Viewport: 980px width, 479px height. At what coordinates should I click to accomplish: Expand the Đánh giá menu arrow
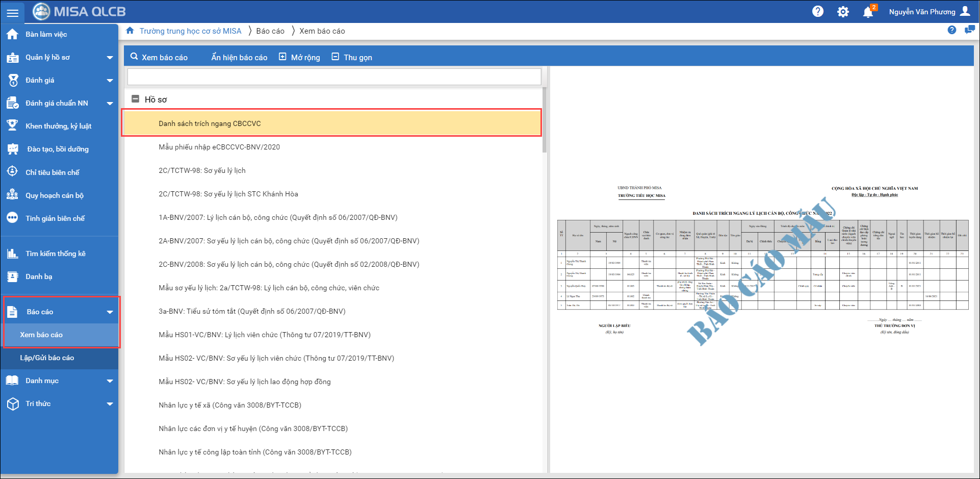point(110,81)
